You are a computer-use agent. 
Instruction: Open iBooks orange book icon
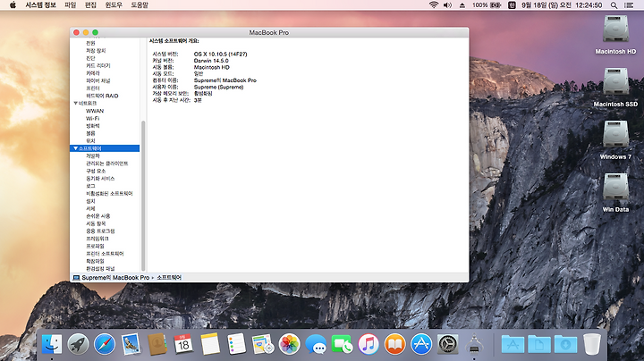point(394,344)
